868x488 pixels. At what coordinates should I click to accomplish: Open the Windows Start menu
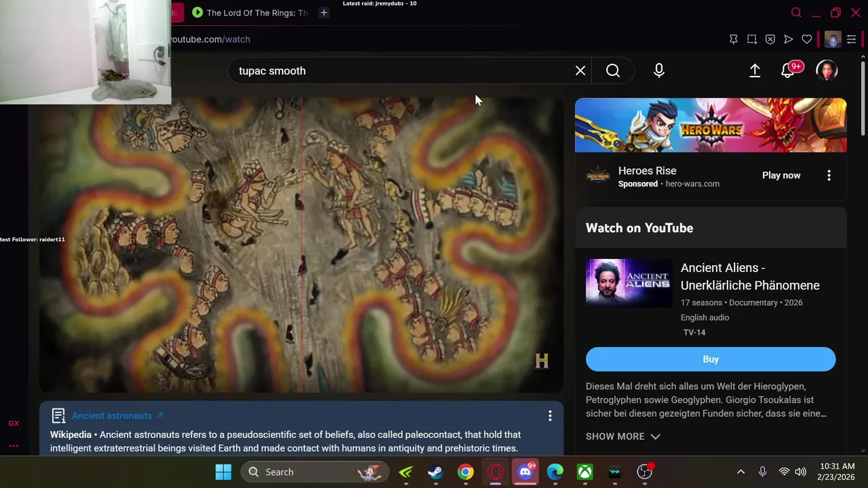point(223,472)
